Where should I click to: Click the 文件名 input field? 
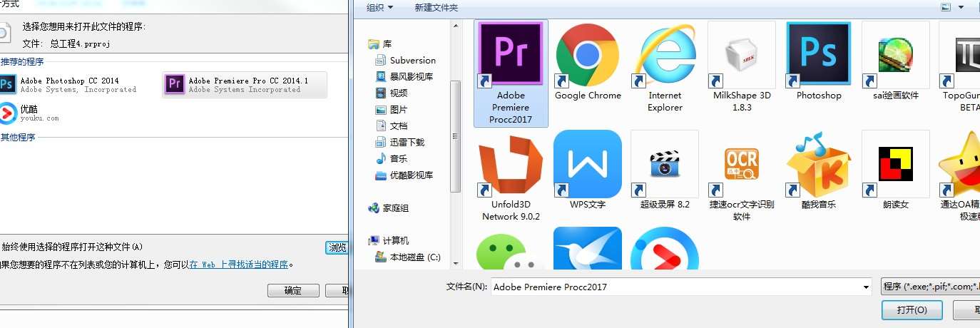[676, 287]
